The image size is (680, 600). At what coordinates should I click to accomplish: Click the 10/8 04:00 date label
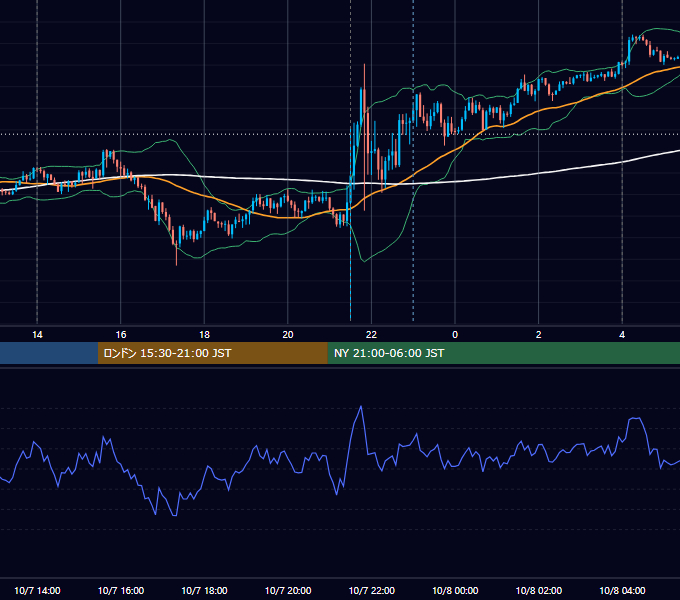(622, 590)
